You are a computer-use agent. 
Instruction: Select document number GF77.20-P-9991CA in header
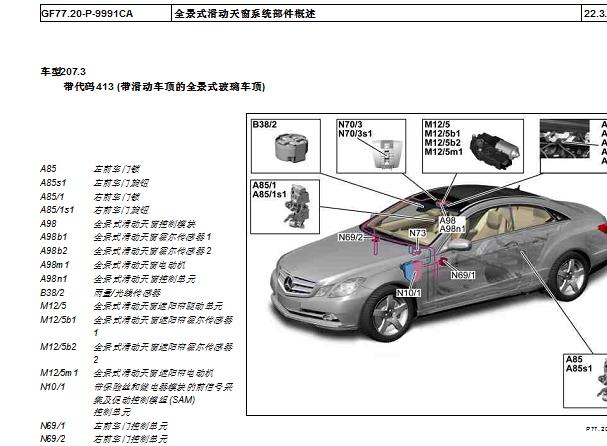coord(87,14)
